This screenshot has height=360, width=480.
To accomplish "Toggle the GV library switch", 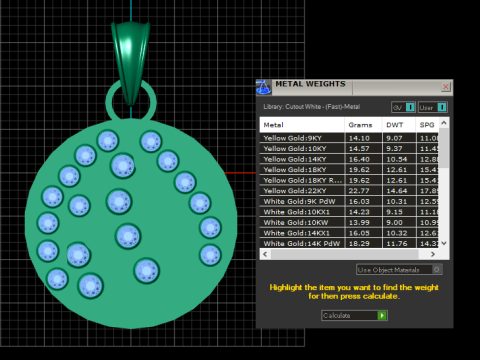I will click(x=403, y=107).
